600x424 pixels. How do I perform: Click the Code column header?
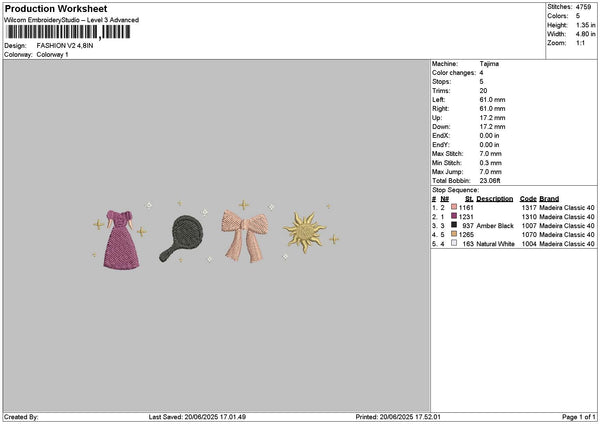528,199
